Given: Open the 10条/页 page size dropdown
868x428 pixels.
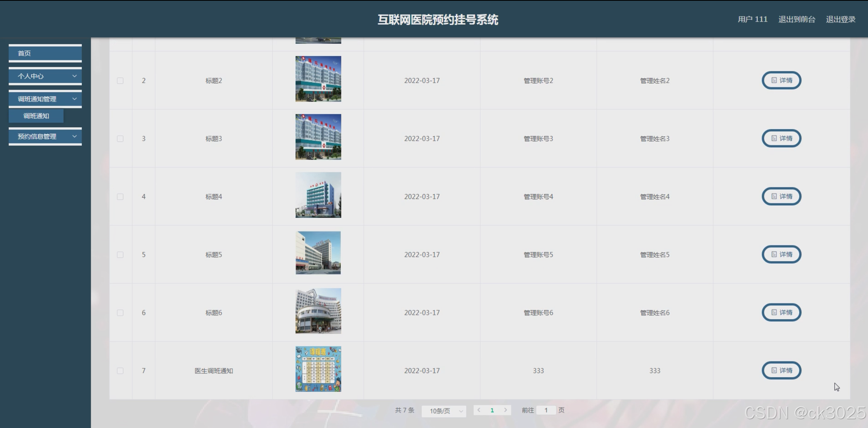Looking at the screenshot, I should (444, 411).
